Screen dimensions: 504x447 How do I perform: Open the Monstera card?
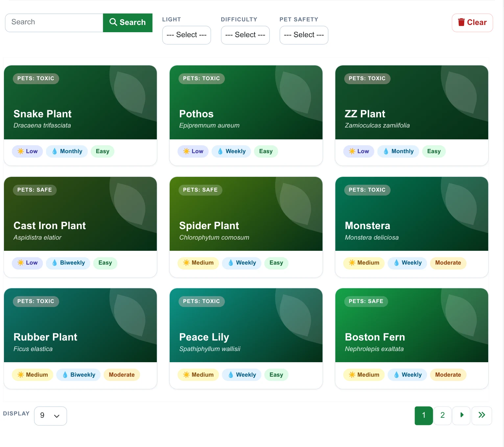click(x=412, y=227)
